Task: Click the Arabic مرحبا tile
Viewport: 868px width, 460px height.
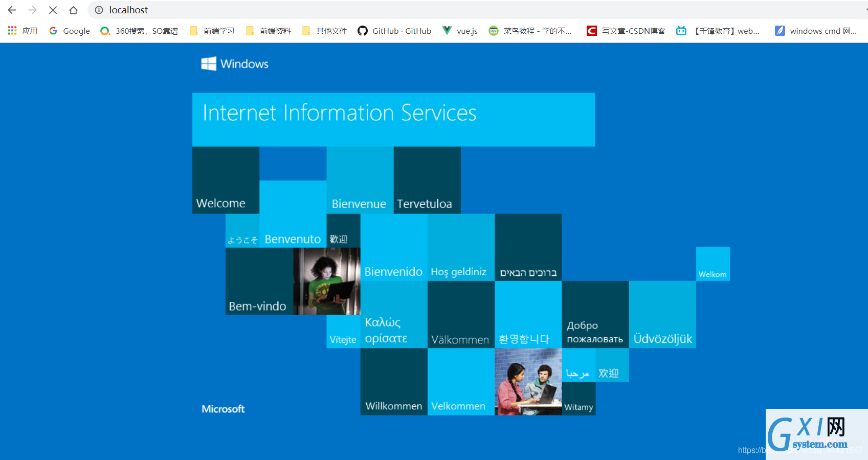Action: point(578,365)
